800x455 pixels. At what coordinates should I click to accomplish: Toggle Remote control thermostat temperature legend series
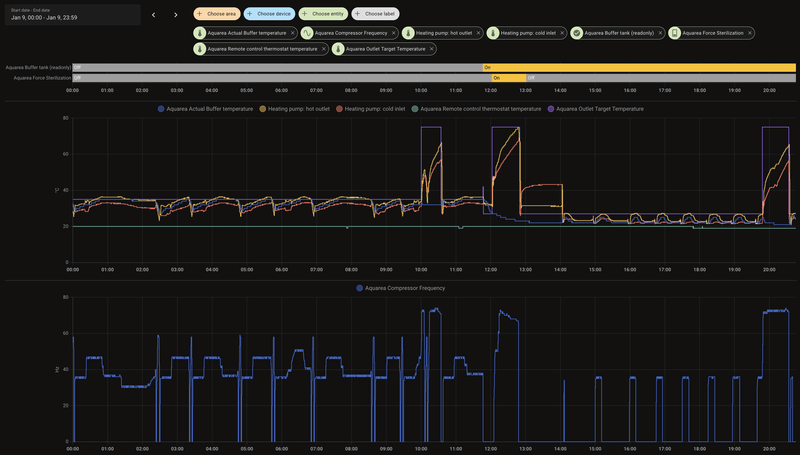[476, 109]
